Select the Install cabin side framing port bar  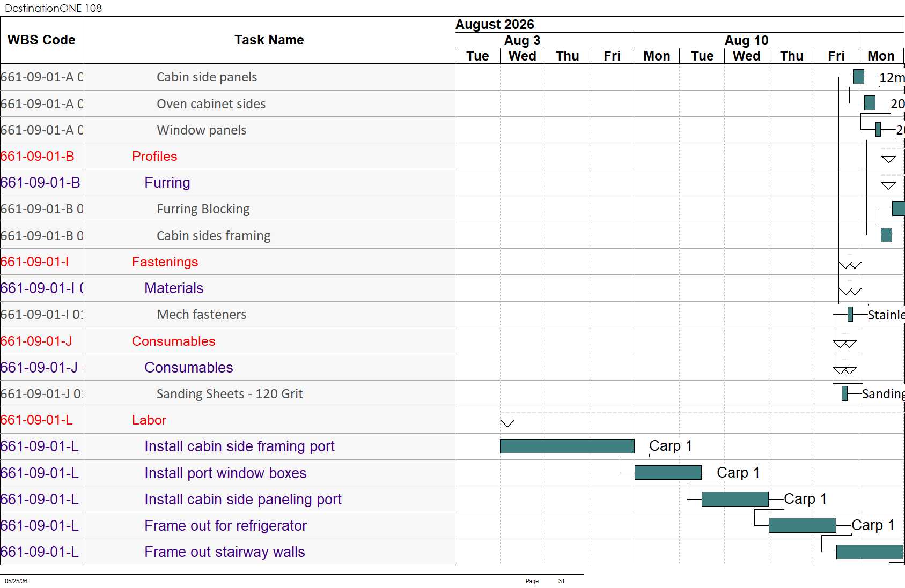coord(567,446)
